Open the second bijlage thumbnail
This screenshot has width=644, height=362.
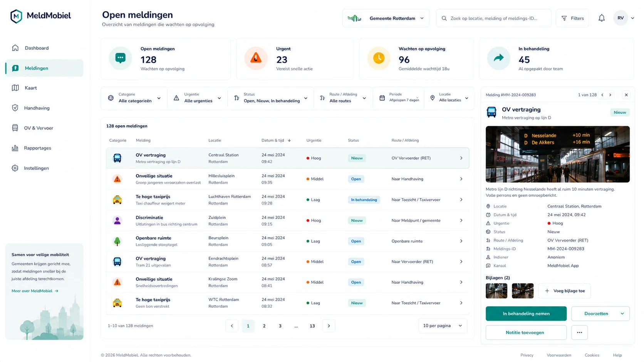pyautogui.click(x=523, y=291)
